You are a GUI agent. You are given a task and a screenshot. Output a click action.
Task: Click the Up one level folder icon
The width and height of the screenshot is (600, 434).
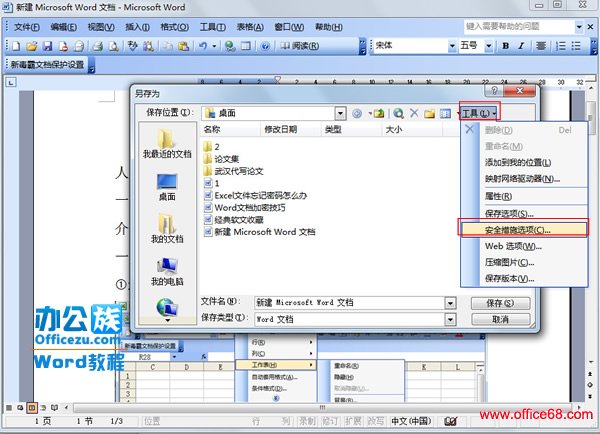(379, 113)
